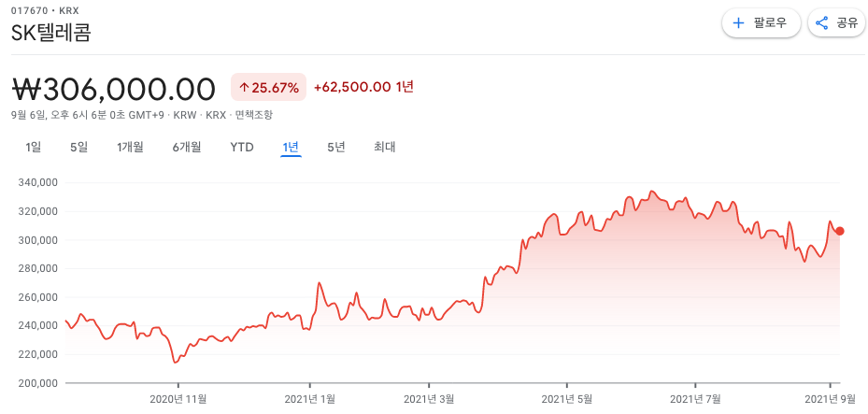Switch to the 1개월 range tab

pos(130,148)
